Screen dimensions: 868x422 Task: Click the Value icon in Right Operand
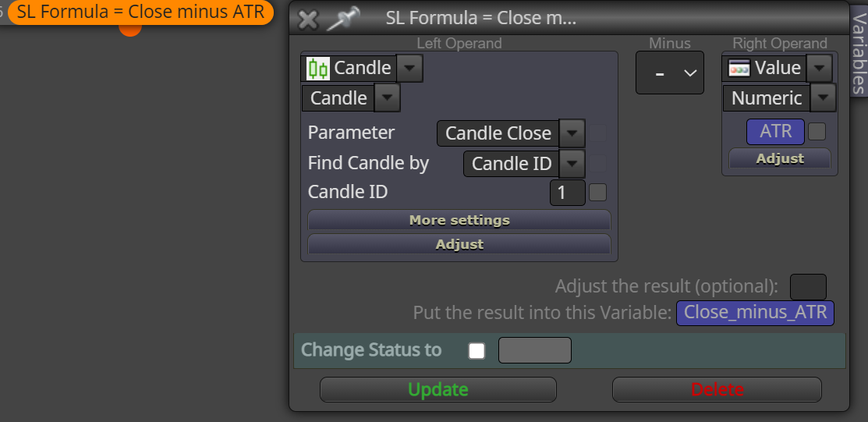point(739,68)
